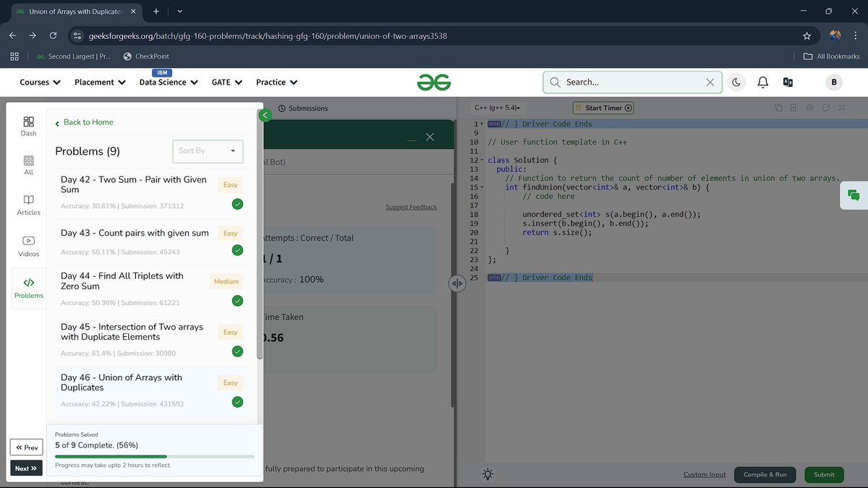Collapse code fold at line 12
Viewport: 868px width, 488px height.
(x=482, y=160)
